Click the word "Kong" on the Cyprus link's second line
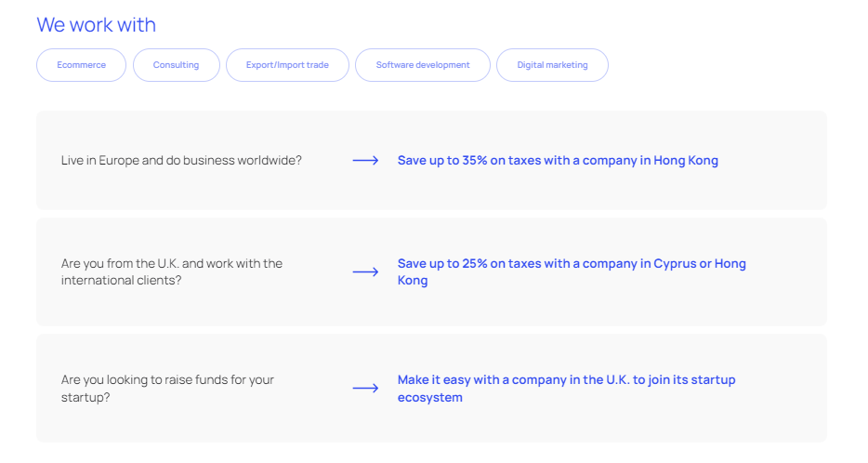 (413, 281)
